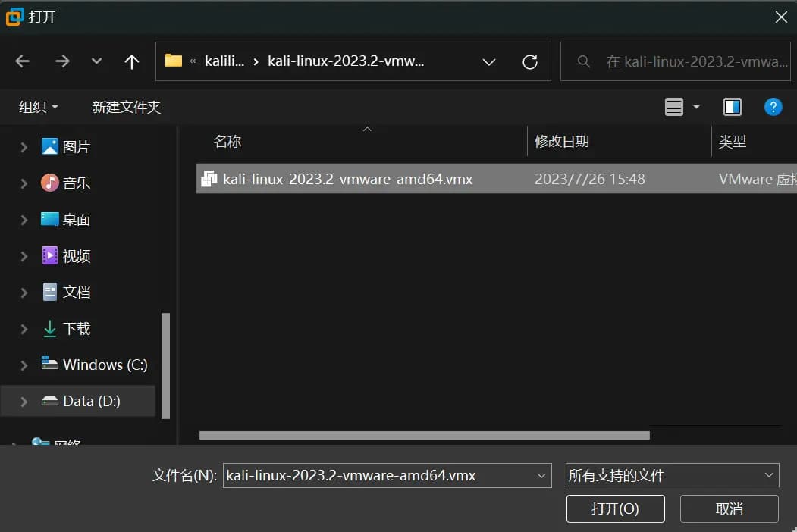
Task: Click the vmx file's VMware icon
Action: [x=209, y=179]
